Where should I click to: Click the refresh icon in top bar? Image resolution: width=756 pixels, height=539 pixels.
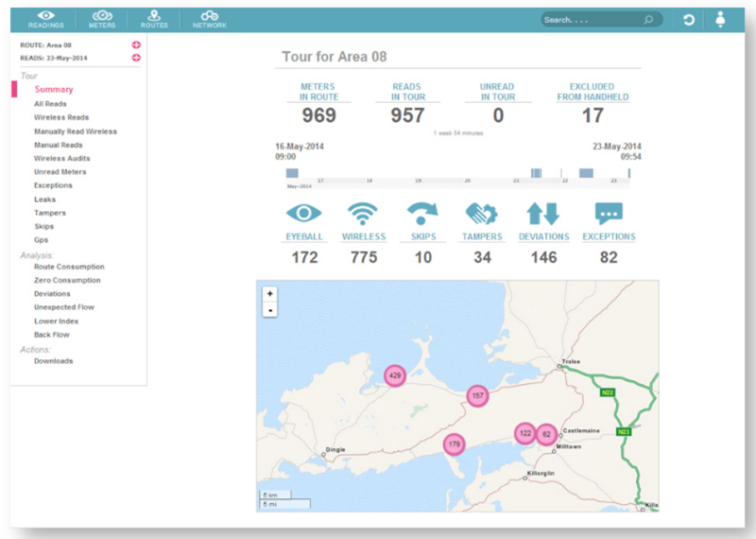click(x=689, y=19)
